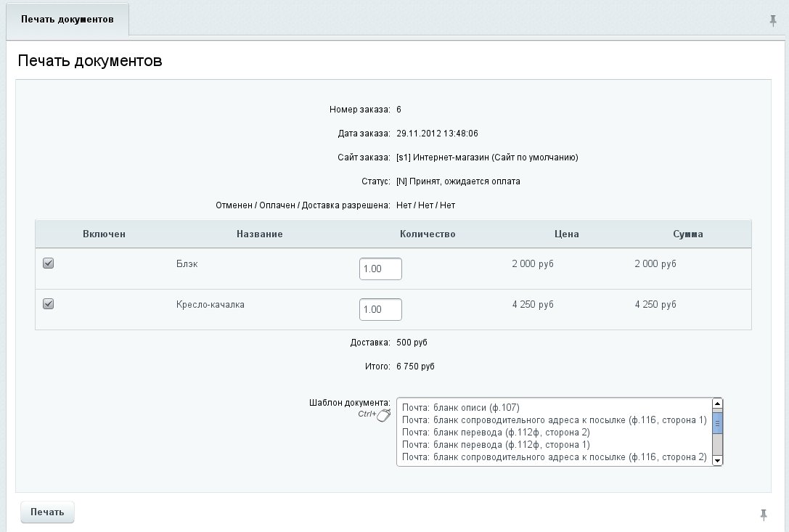
Task: Click the template list scrollbar thumb
Action: click(717, 423)
